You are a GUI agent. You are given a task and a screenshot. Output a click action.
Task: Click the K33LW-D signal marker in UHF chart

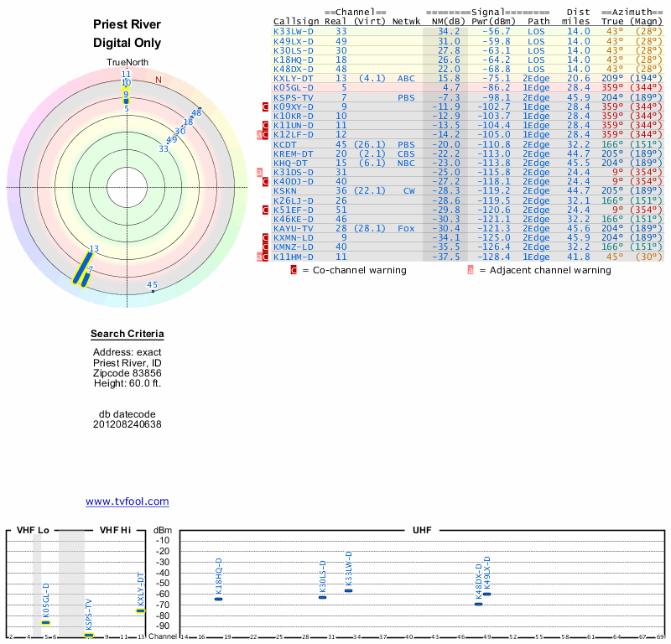[x=348, y=590]
